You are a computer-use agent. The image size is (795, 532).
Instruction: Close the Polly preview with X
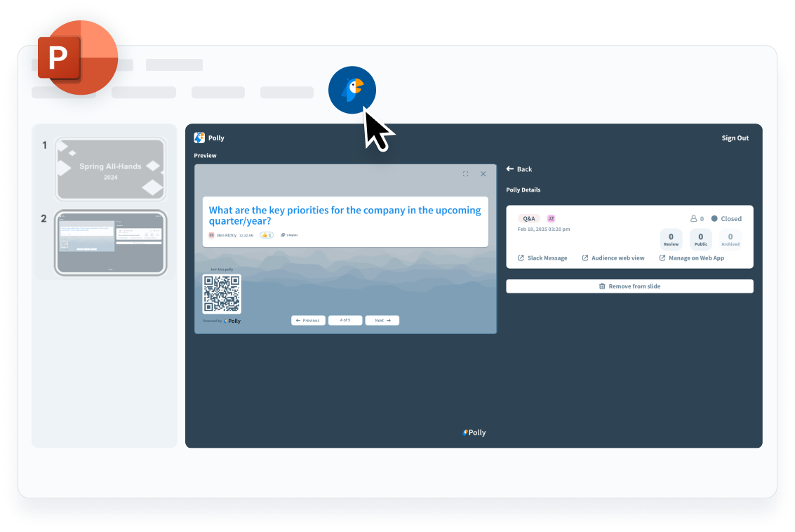coord(483,174)
